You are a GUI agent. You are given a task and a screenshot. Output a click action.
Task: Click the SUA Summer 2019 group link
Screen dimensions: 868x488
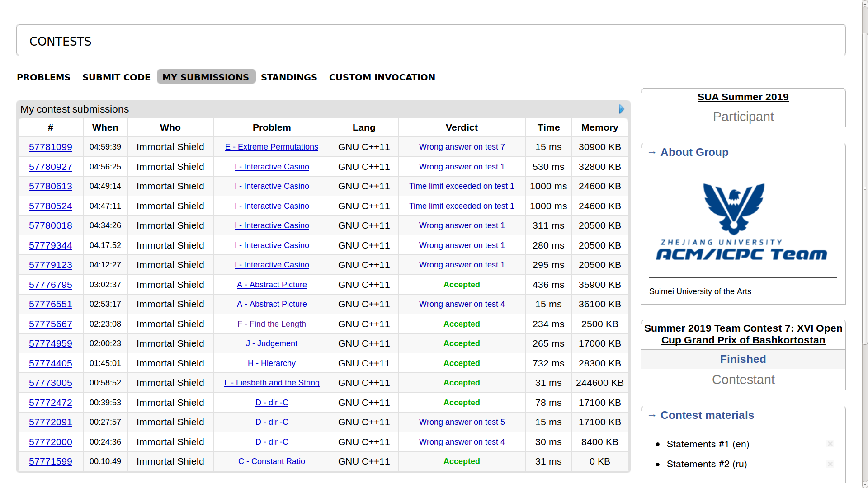click(743, 97)
